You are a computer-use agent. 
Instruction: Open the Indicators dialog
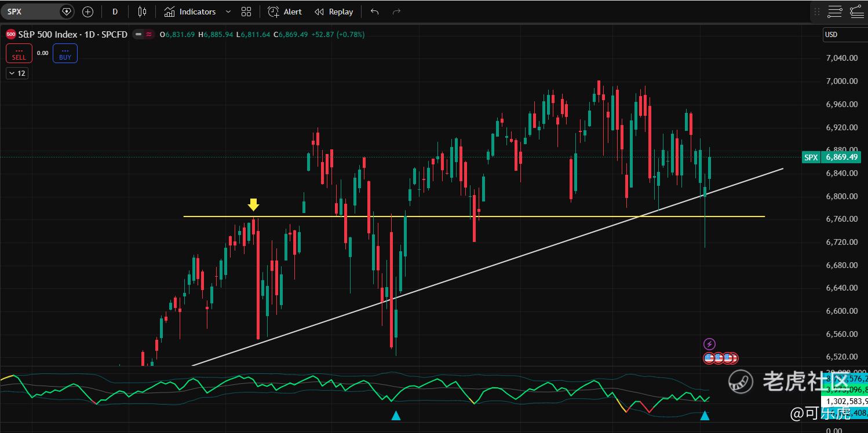click(190, 12)
